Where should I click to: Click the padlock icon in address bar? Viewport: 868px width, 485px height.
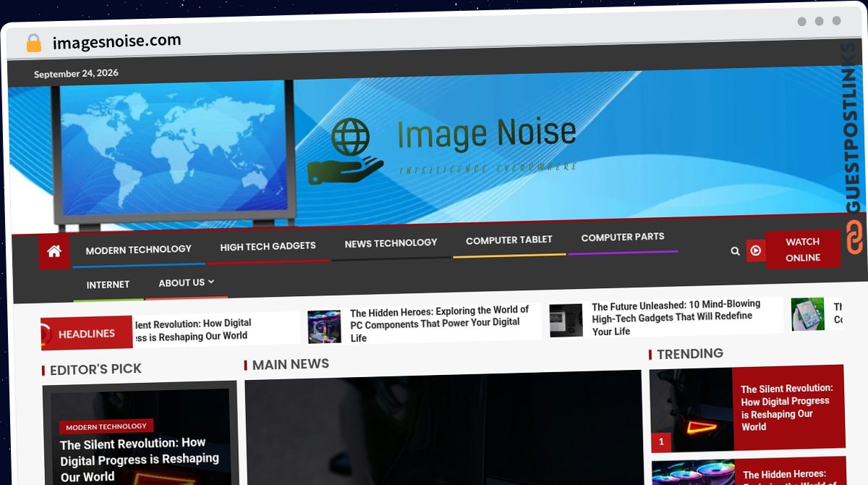pos(34,43)
